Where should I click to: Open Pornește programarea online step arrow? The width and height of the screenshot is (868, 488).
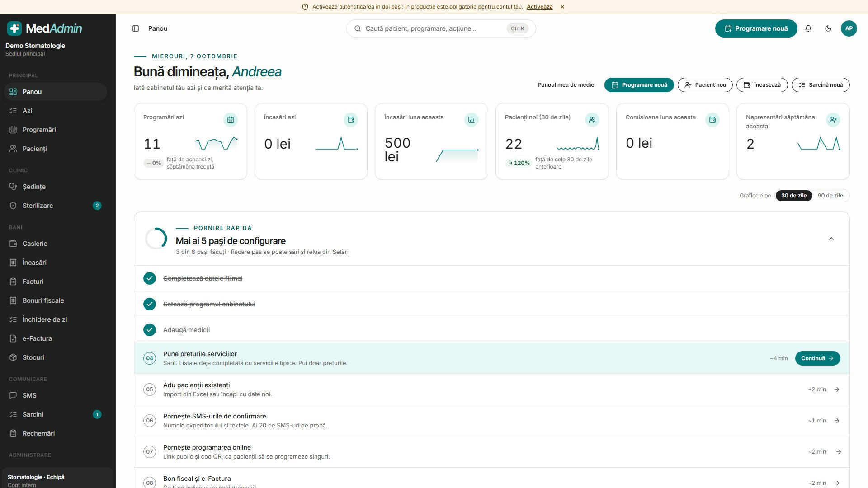[x=839, y=452]
